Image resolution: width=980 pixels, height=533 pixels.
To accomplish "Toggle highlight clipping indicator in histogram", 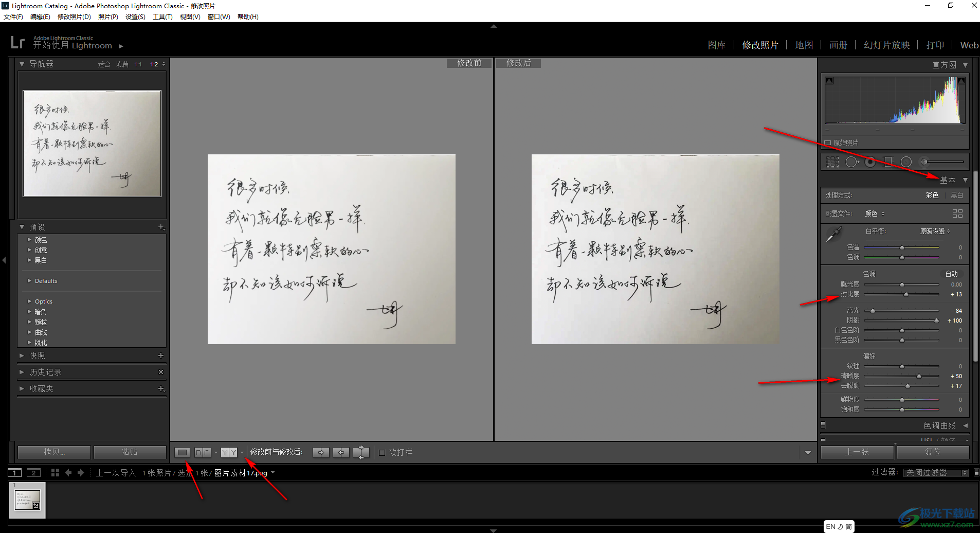I will click(961, 81).
